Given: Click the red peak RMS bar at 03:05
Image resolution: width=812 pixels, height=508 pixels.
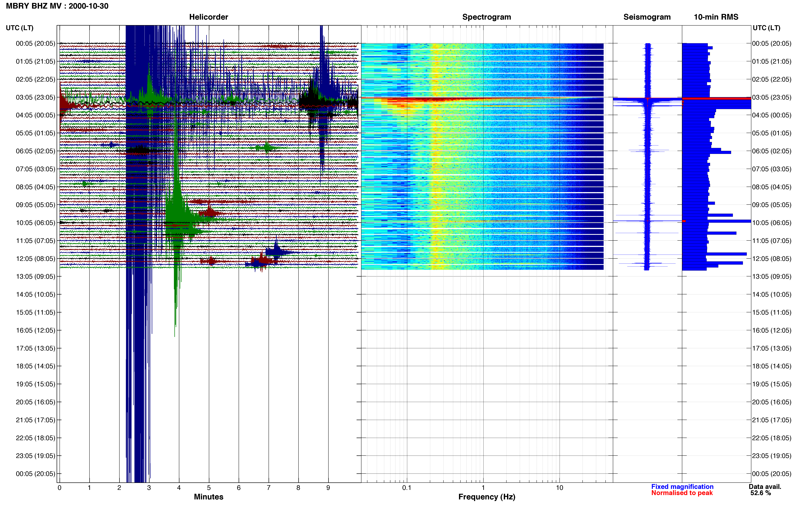Looking at the screenshot, I should click(x=716, y=98).
